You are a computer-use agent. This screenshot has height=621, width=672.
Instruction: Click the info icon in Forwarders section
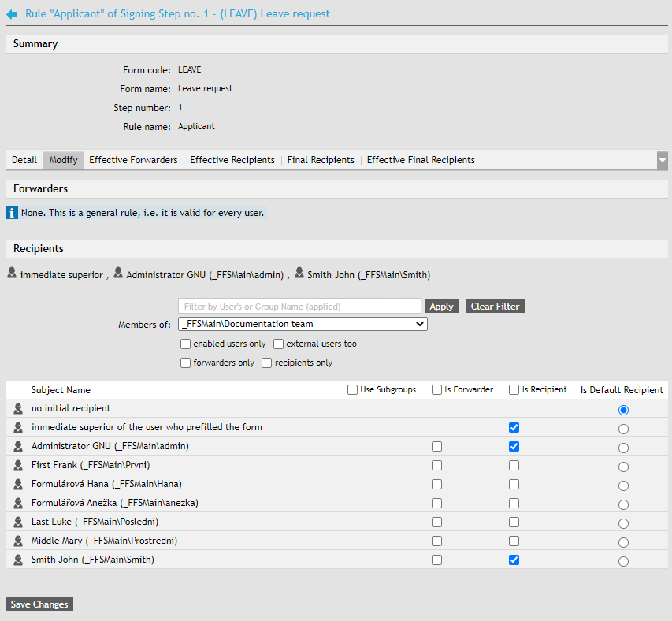point(12,213)
